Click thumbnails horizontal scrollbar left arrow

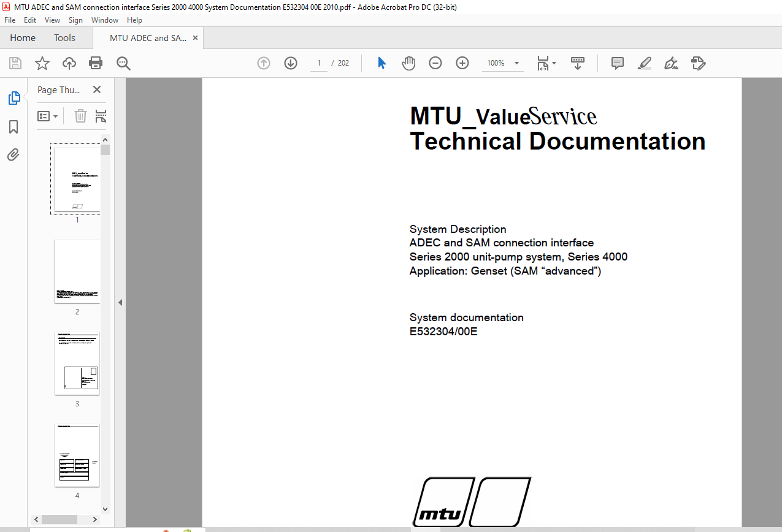36,519
